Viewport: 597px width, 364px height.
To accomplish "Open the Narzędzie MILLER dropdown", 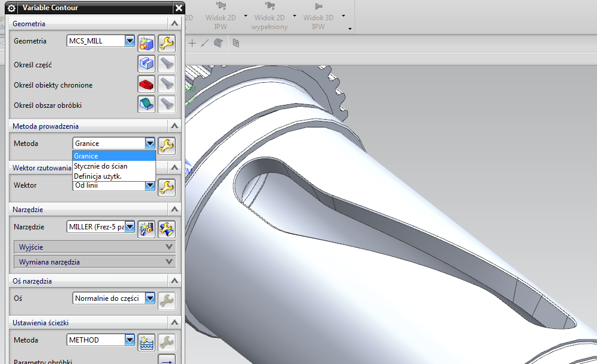I will 130,226.
